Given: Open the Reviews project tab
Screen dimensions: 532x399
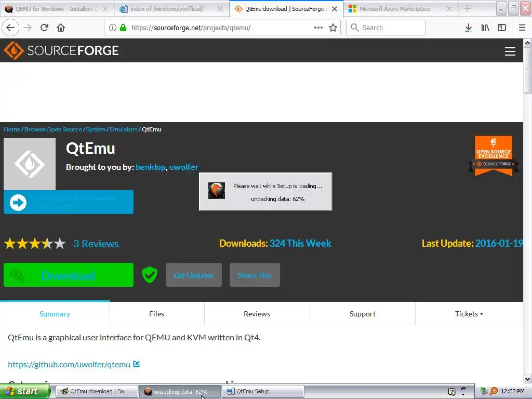Looking at the screenshot, I should coord(257,314).
